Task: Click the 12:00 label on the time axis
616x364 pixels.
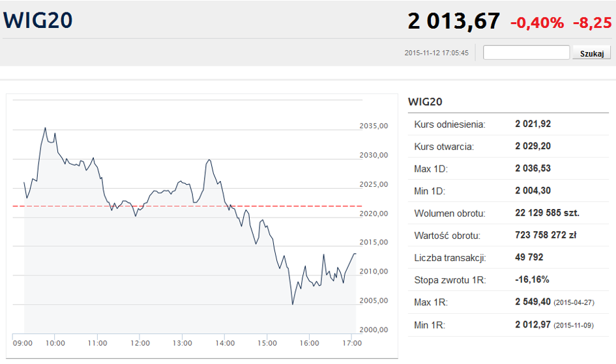Action: [x=139, y=343]
